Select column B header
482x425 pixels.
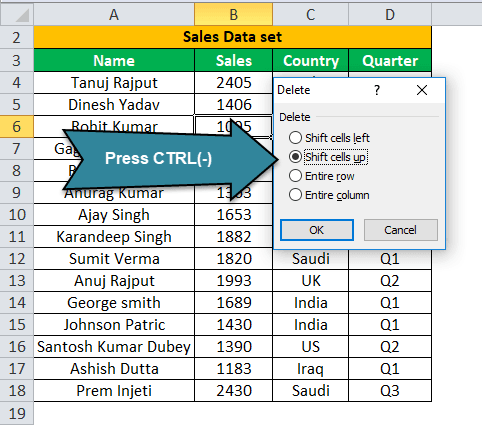[234, 14]
